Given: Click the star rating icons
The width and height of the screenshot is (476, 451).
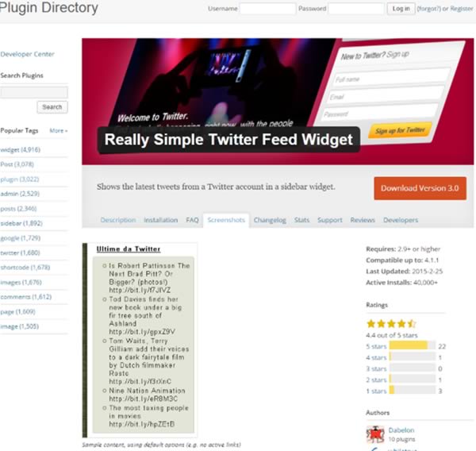Looking at the screenshot, I should coord(391,324).
